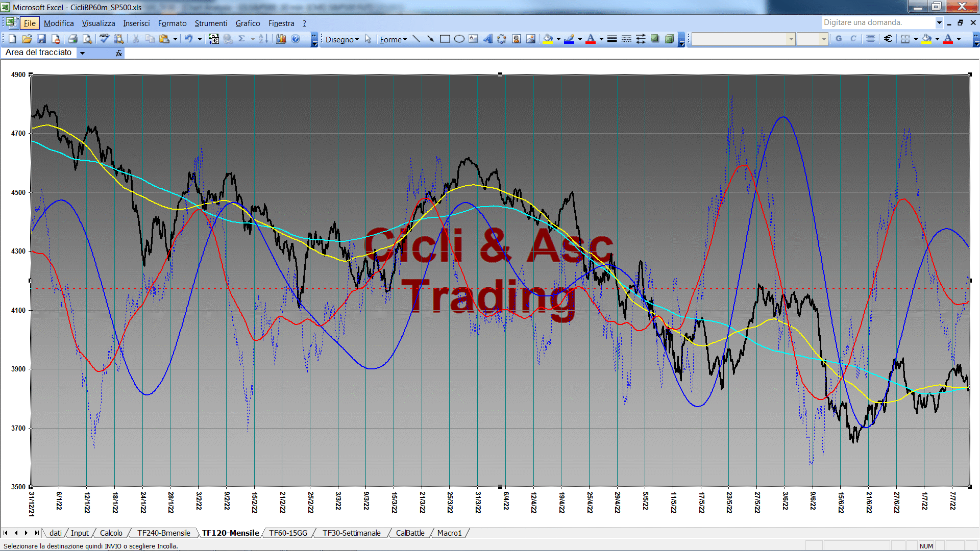Go to first sheet tab navigation arrow
The image size is (980, 551).
(6, 533)
